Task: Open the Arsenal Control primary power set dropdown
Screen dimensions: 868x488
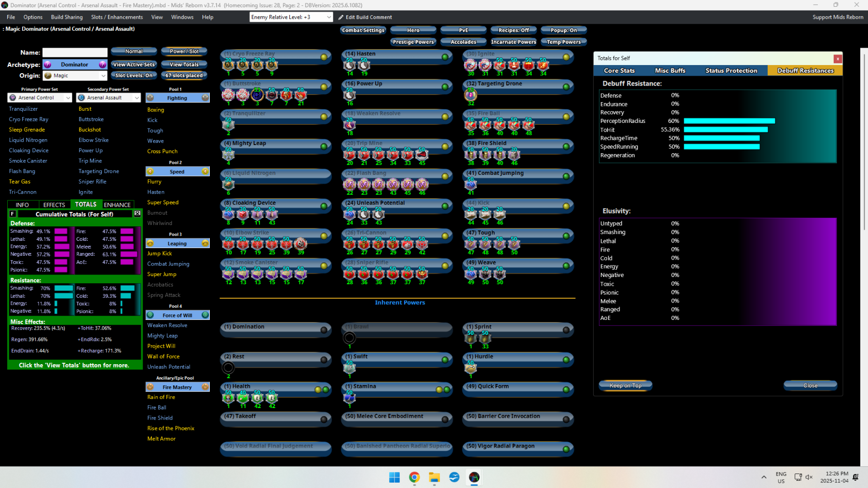Action: pos(68,98)
